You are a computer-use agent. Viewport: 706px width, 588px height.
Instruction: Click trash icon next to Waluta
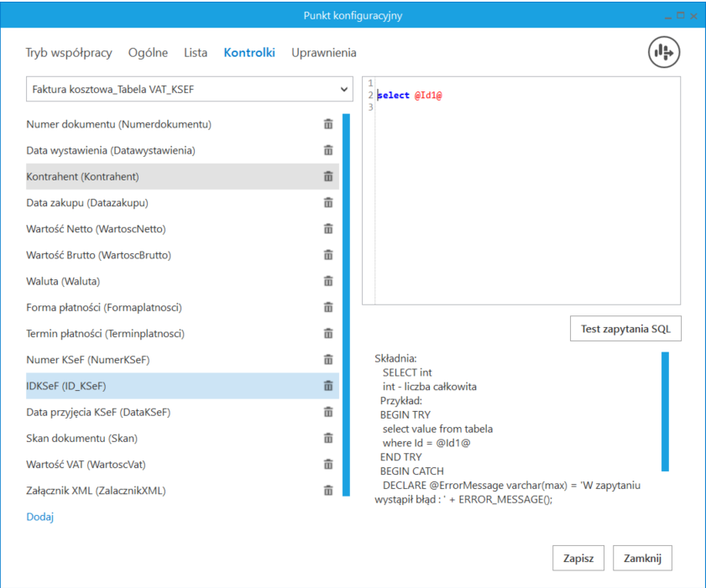(x=328, y=281)
